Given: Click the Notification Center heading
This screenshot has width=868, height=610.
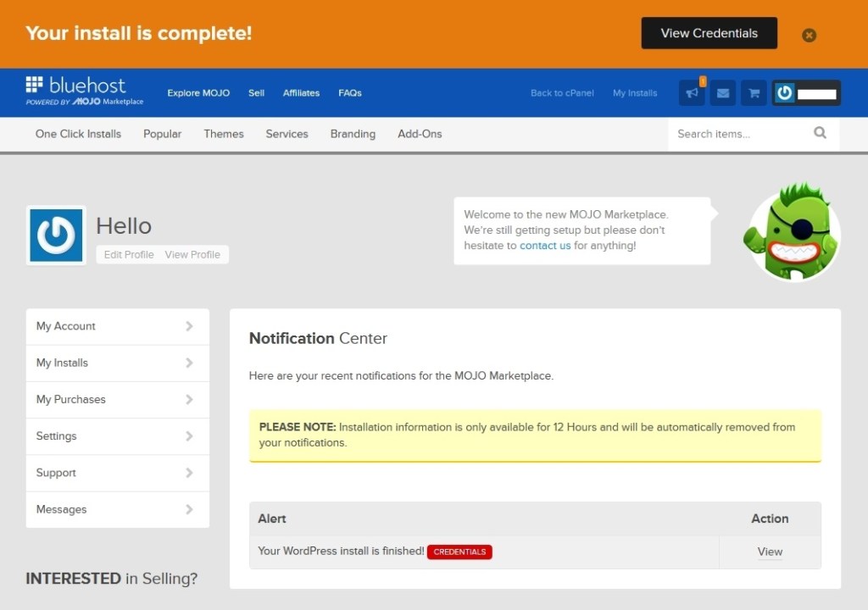Looking at the screenshot, I should pos(318,338).
